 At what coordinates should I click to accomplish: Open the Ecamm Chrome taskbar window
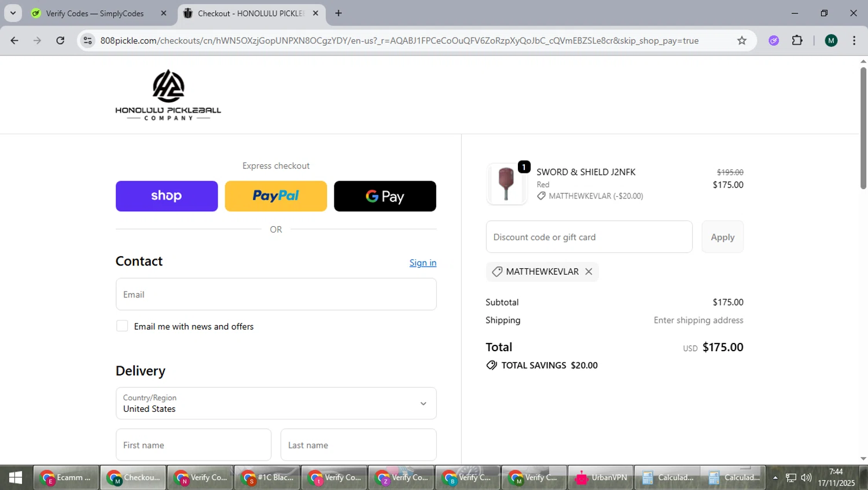(x=66, y=477)
